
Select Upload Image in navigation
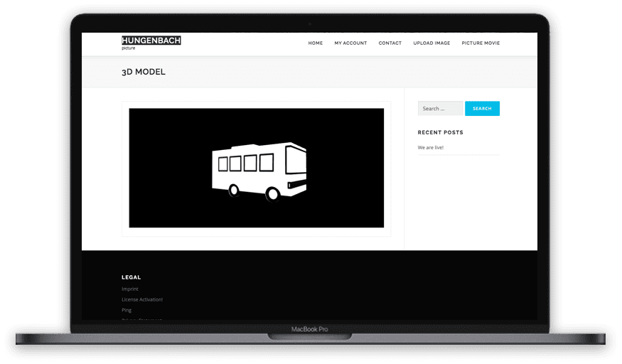tap(431, 43)
